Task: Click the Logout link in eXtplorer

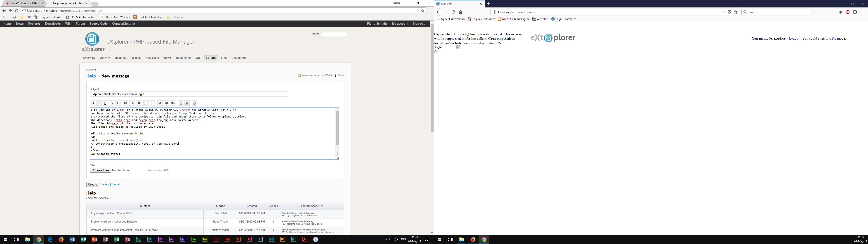Action: click(x=794, y=38)
